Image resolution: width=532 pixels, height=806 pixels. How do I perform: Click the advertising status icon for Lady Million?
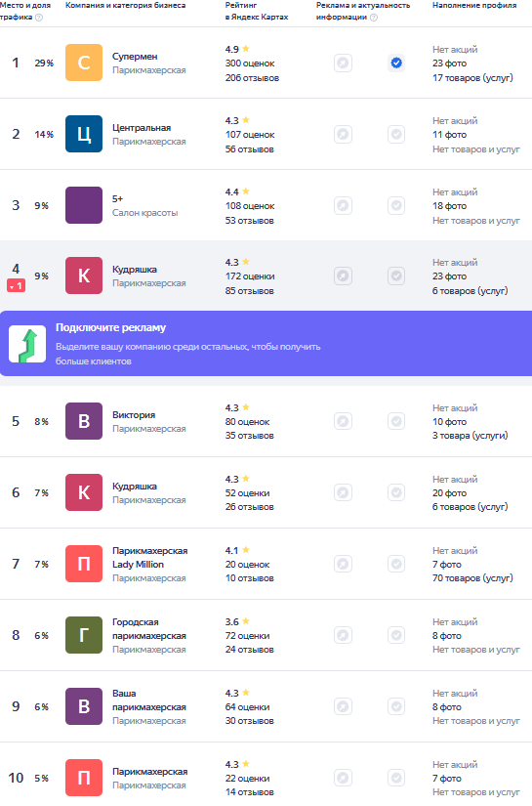tap(343, 564)
